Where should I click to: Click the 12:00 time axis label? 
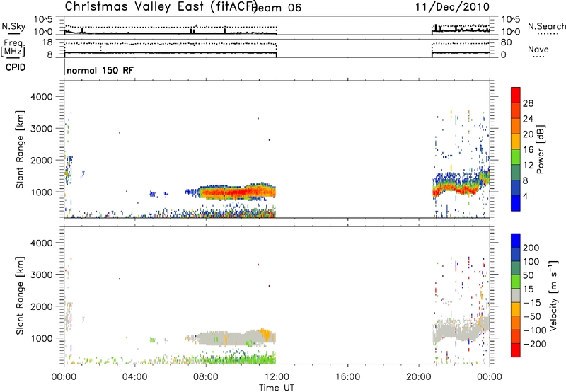coord(277,377)
